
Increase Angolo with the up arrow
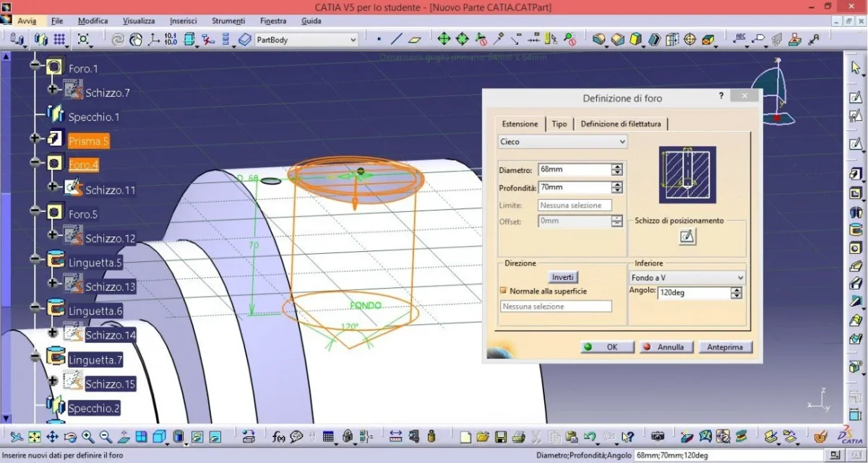click(736, 290)
